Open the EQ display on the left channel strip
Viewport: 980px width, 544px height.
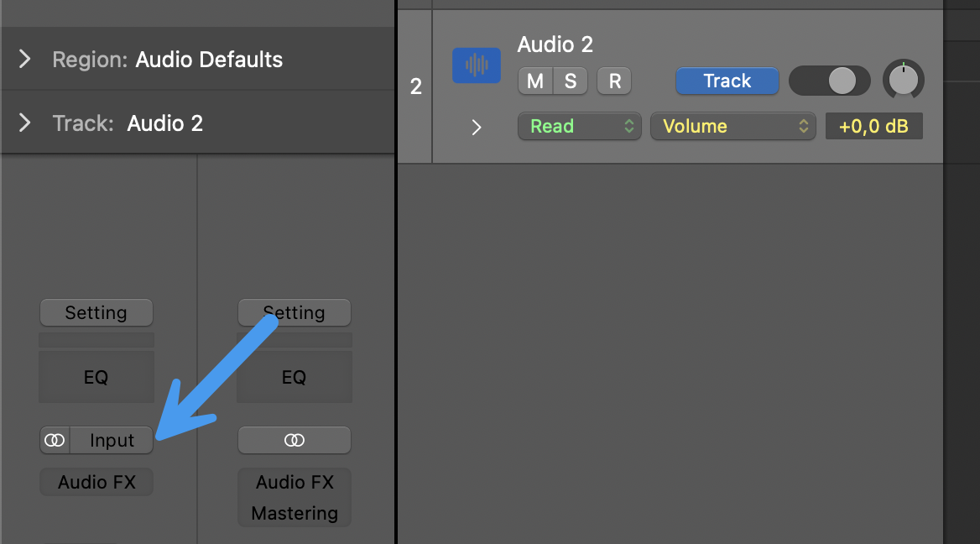click(96, 377)
